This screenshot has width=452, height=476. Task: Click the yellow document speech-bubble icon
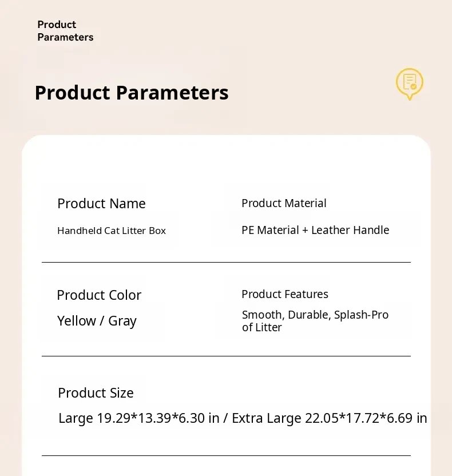point(409,84)
